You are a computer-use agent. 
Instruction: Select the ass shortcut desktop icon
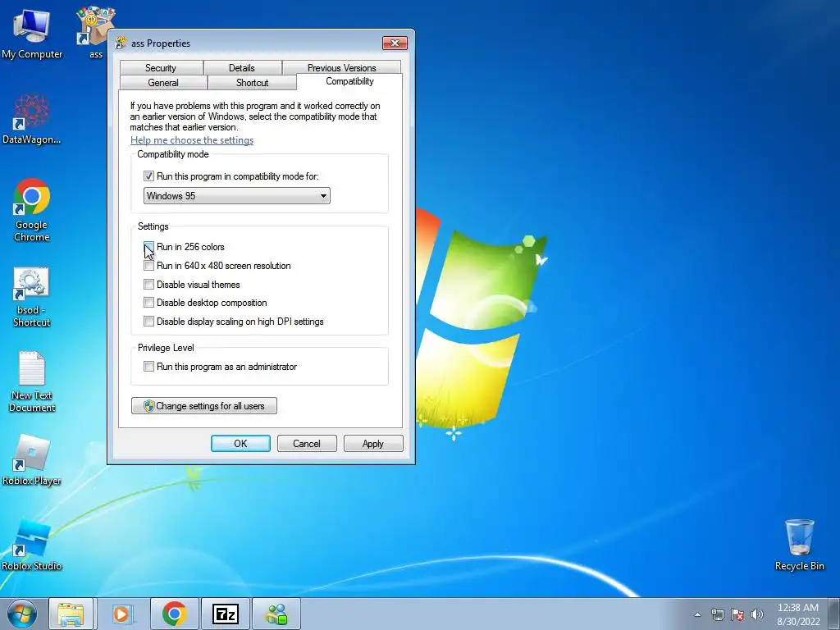(95, 33)
